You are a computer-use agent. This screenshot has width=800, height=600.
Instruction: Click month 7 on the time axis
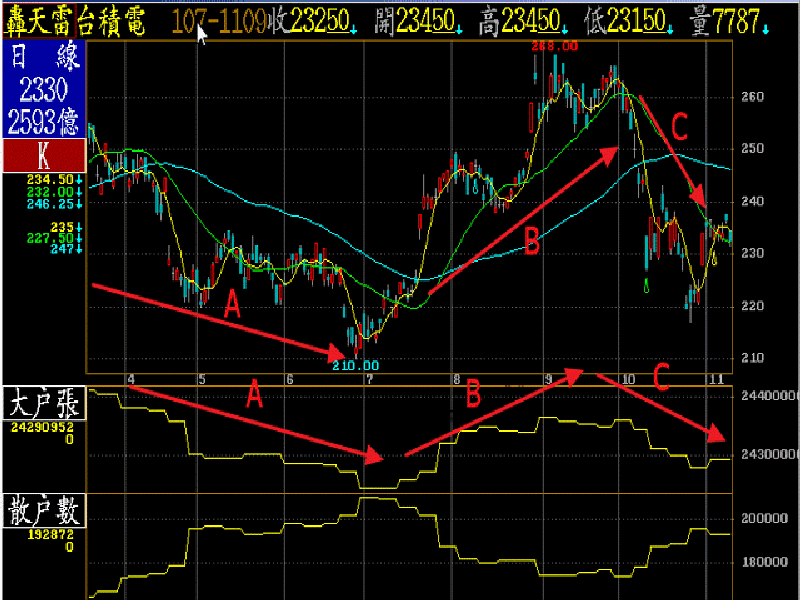click(x=370, y=380)
